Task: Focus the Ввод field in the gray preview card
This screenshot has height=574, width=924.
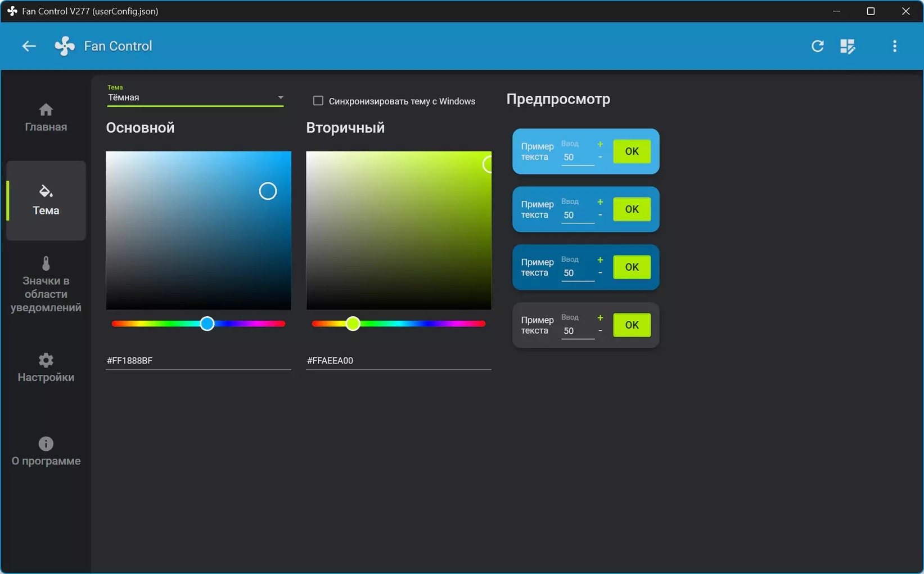Action: tap(578, 331)
